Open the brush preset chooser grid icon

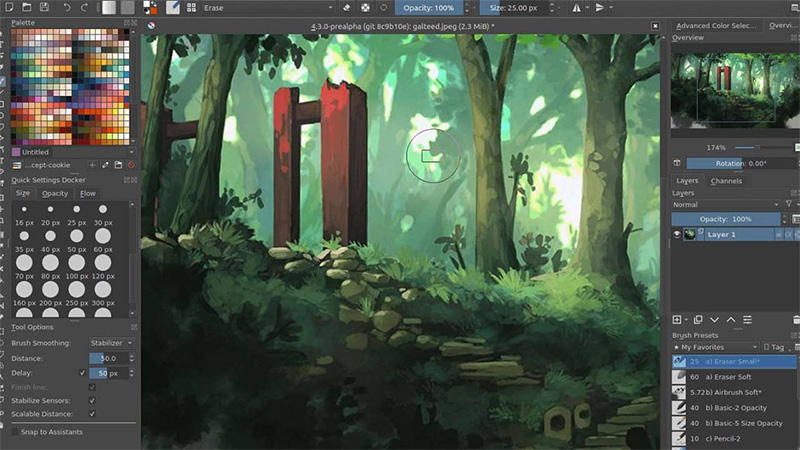[191, 8]
